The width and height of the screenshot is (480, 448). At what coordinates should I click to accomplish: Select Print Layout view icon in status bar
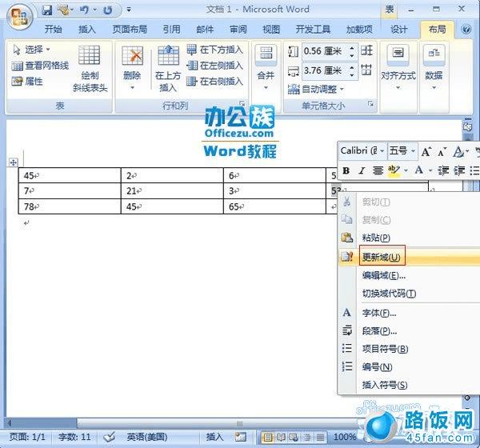point(268,438)
